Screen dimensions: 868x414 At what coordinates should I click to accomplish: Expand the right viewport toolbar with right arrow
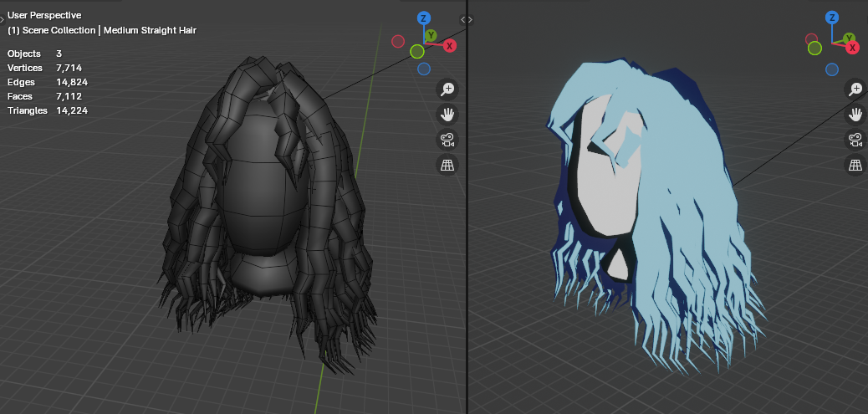pos(471,19)
